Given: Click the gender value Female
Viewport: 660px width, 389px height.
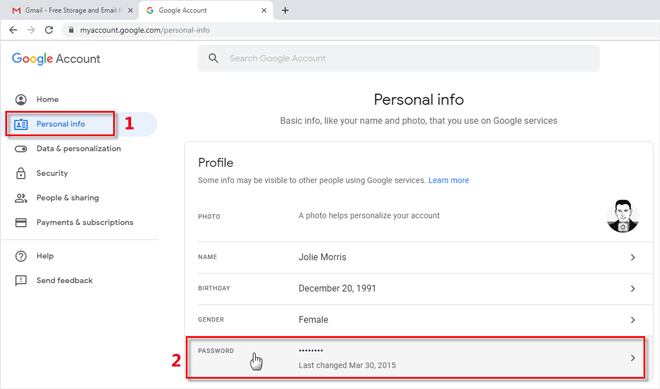Looking at the screenshot, I should [x=313, y=320].
